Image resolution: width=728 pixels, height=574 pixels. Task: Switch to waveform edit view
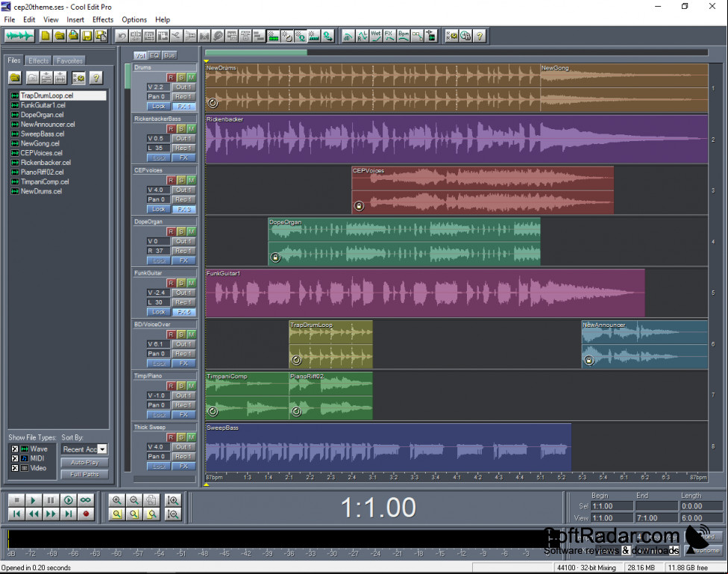pyautogui.click(x=19, y=36)
